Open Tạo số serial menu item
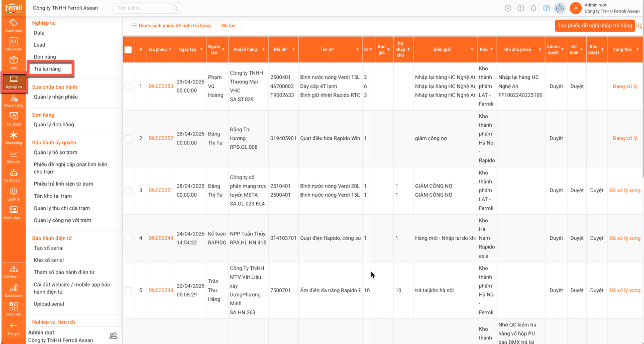This screenshot has height=344, width=644. click(x=49, y=248)
